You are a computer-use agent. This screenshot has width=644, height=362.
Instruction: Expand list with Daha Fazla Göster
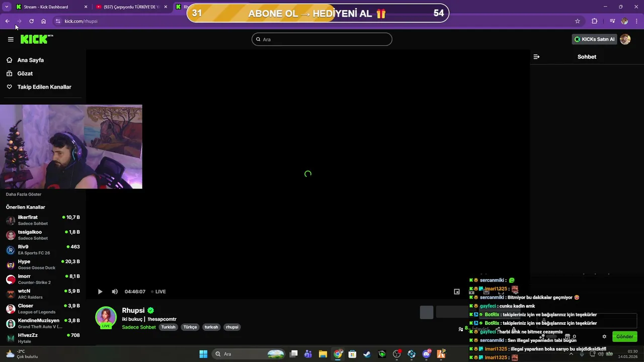24,194
